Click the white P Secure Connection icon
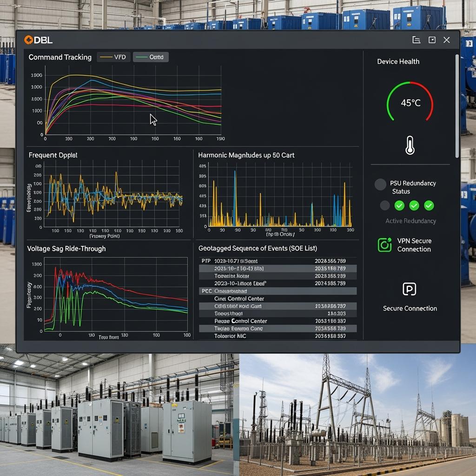Screen dimensions: 476x476 pyautogui.click(x=409, y=289)
